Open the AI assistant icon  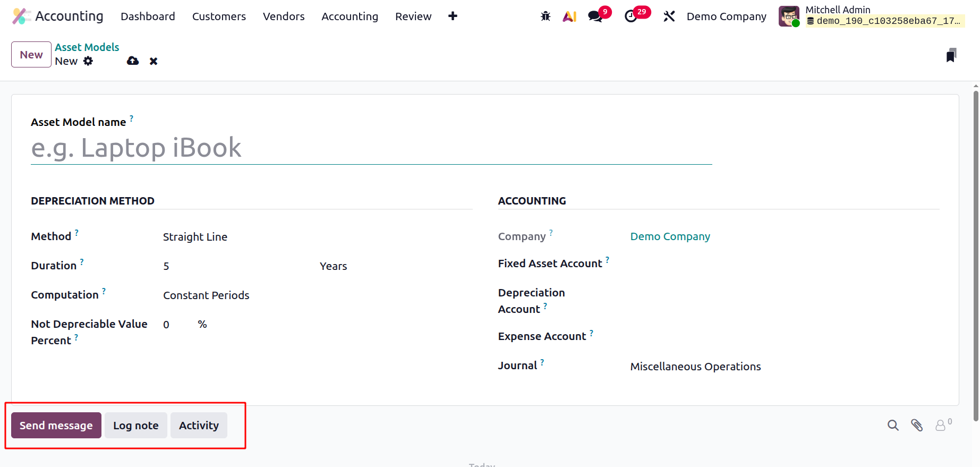pyautogui.click(x=569, y=16)
